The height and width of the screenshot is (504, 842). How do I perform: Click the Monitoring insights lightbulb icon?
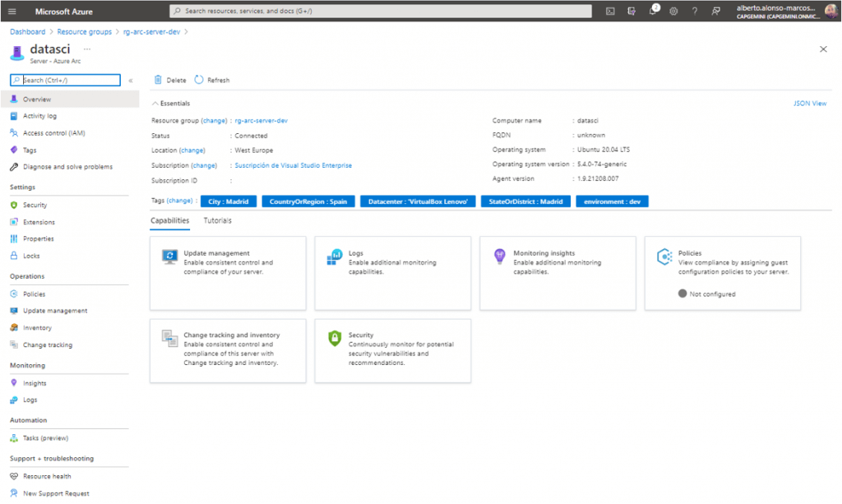tap(499, 256)
